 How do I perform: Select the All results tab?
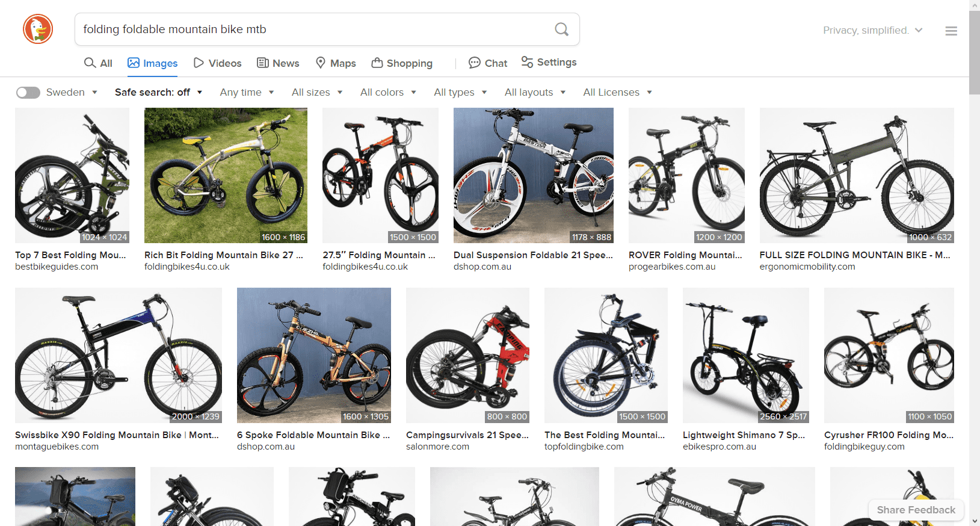tap(99, 63)
